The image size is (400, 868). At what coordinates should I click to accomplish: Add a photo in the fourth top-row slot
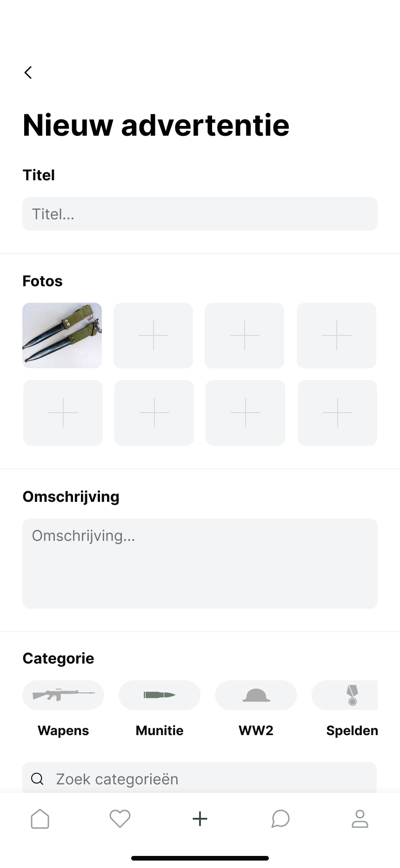point(336,335)
